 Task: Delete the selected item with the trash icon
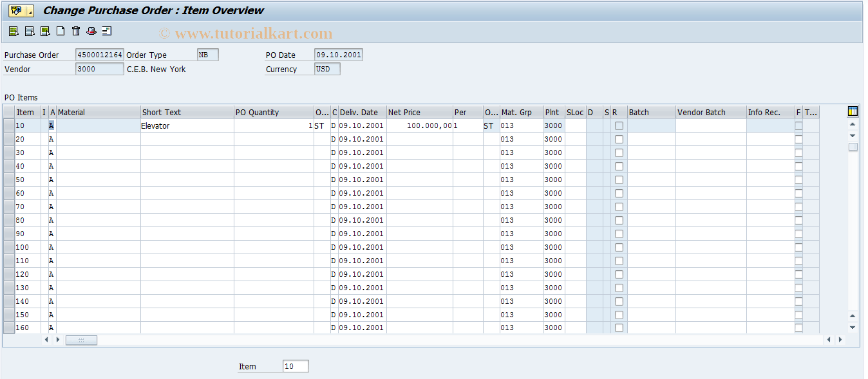(75, 31)
